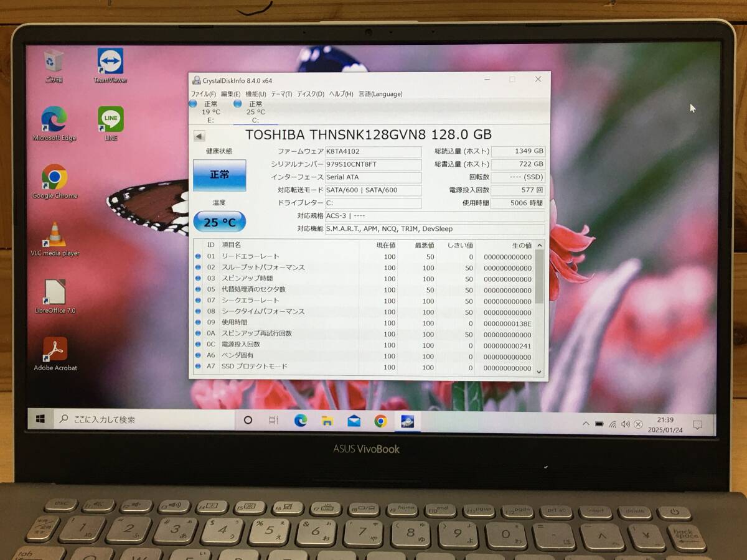Select the 09 使用時間 row
The image size is (747, 560).
point(364,322)
